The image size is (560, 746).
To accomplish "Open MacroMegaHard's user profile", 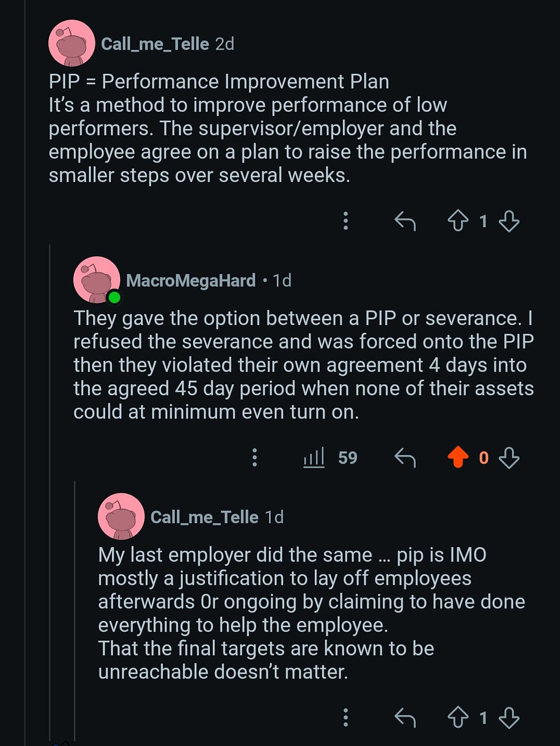I will coord(191,280).
